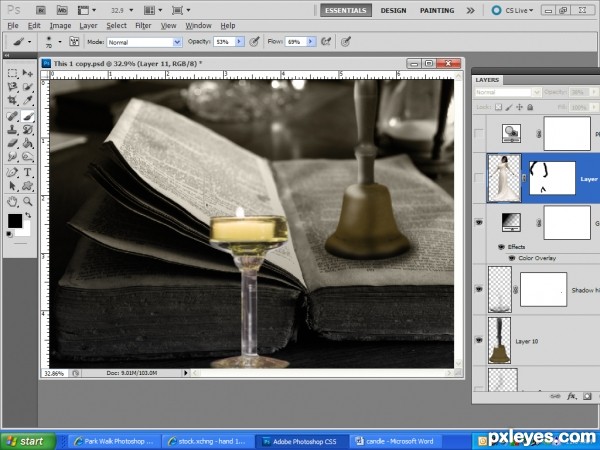This screenshot has width=600, height=450.
Task: Add a layer mask from Layers panel bottom
Action: click(587, 396)
